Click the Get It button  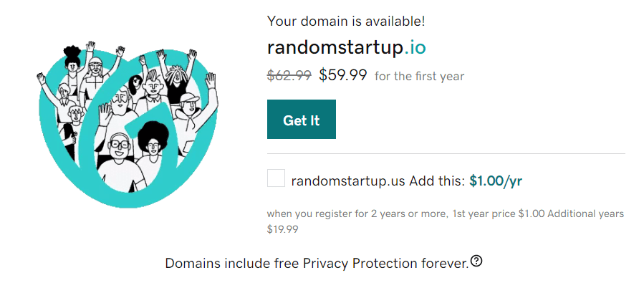point(301,120)
